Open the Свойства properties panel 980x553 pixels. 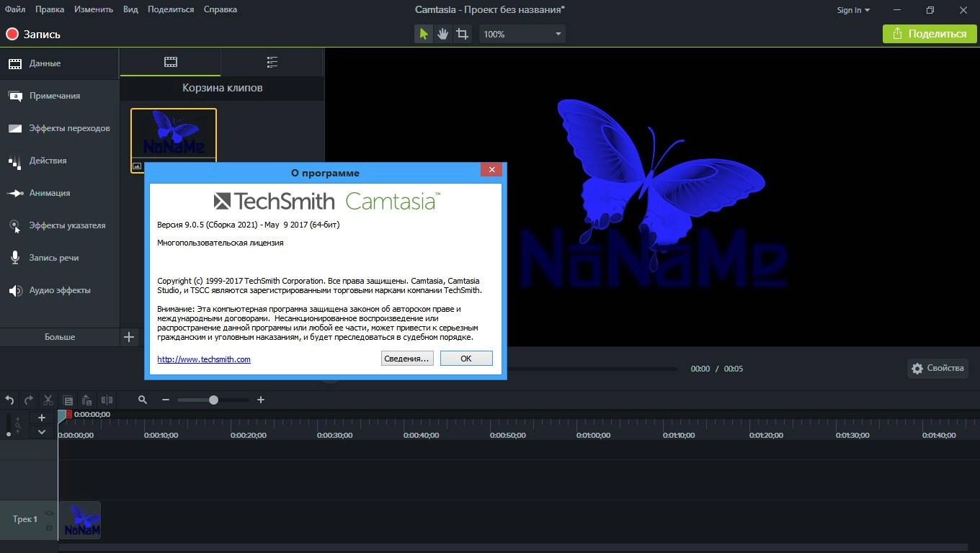(937, 368)
